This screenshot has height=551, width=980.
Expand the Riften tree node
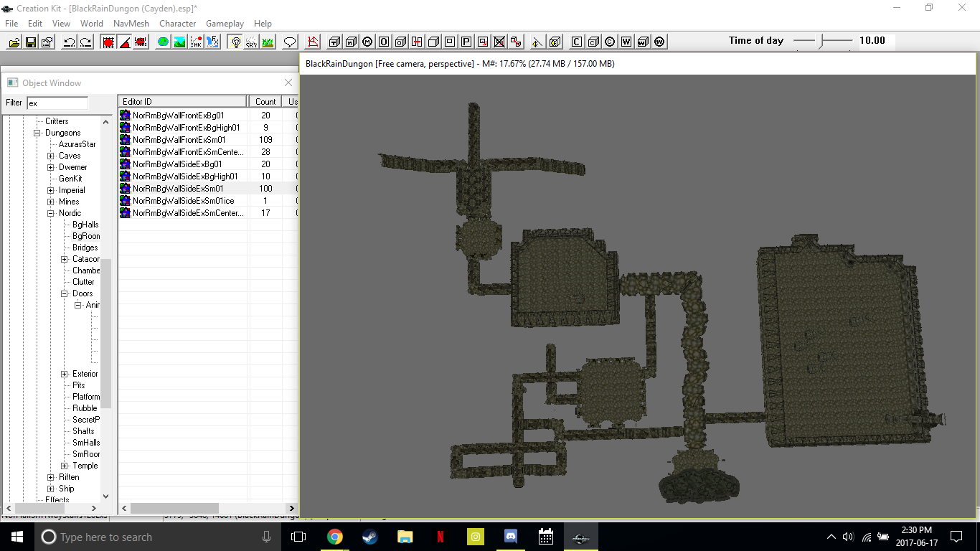point(51,477)
